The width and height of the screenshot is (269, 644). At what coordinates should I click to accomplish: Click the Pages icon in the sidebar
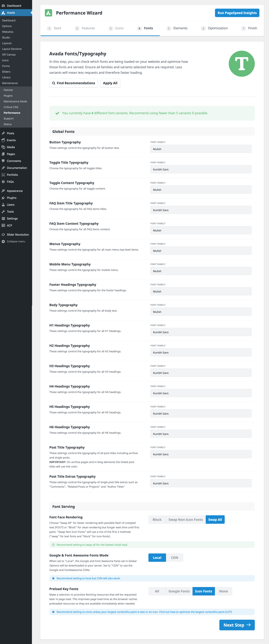[3, 154]
